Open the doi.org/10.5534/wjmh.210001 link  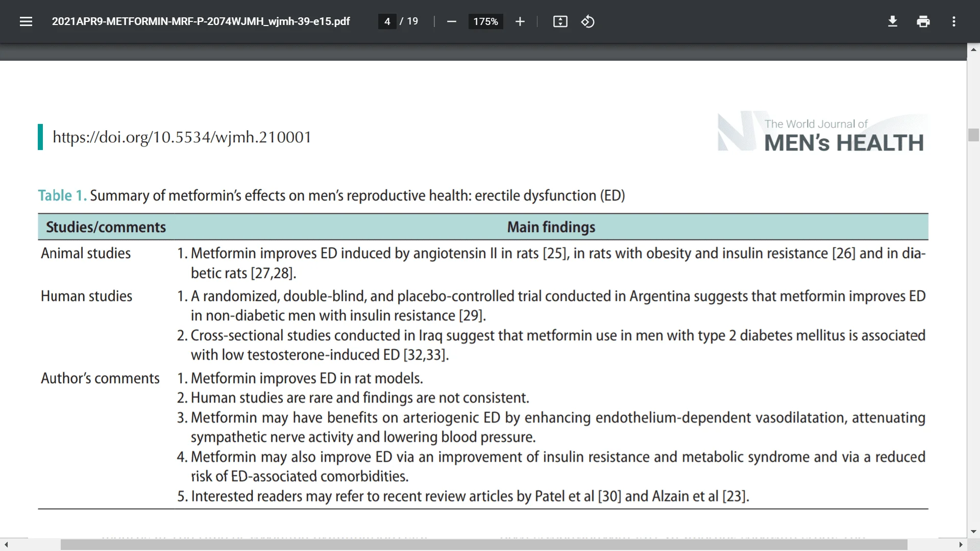pos(182,137)
